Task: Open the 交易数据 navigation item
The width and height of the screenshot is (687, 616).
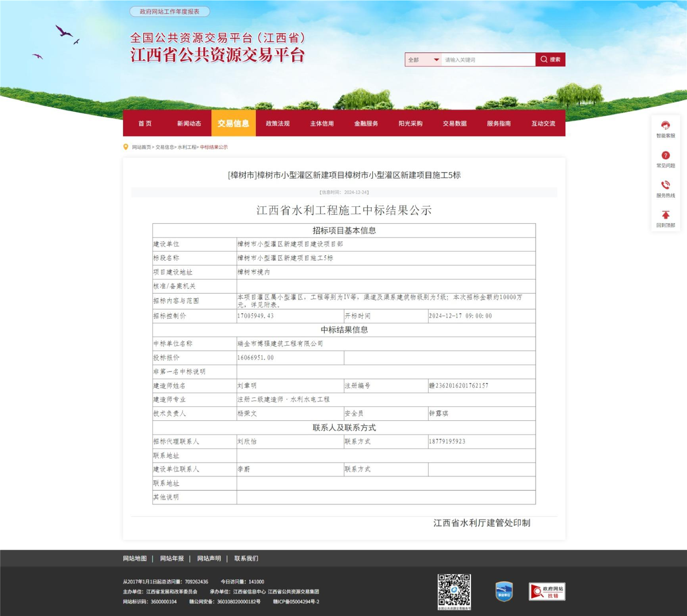Action: coord(455,124)
